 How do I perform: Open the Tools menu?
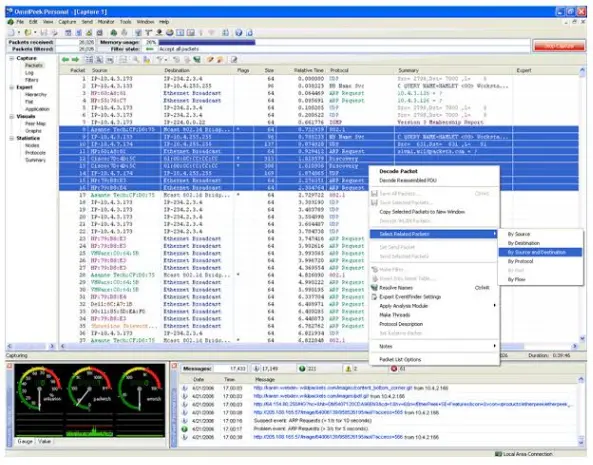pyautogui.click(x=126, y=22)
